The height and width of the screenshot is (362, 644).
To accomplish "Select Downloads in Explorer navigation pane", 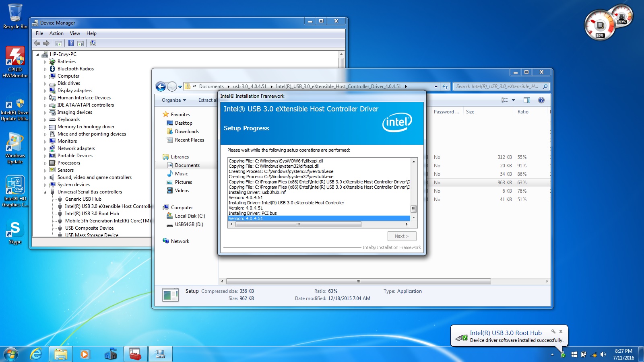I will click(187, 132).
